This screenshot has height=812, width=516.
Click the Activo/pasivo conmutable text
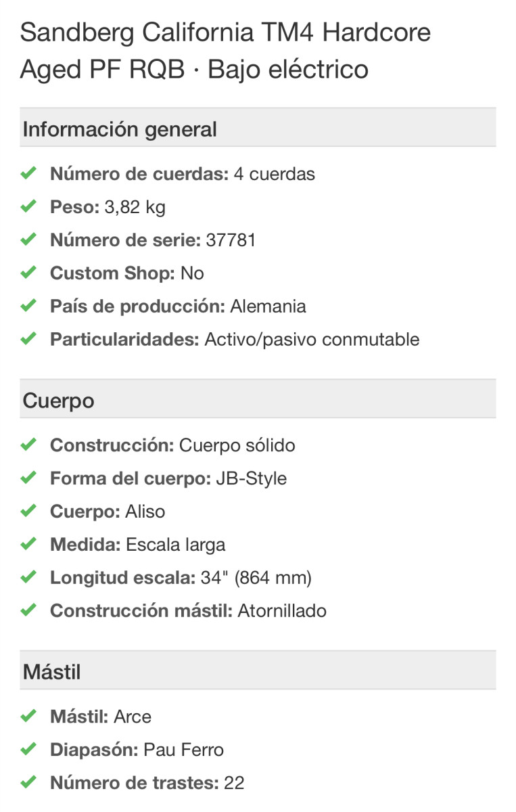[312, 339]
